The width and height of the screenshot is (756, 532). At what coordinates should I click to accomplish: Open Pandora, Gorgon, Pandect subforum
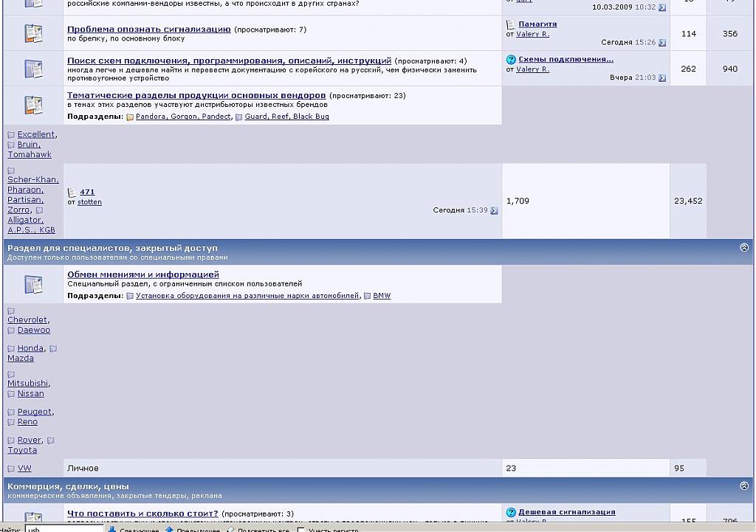183,117
